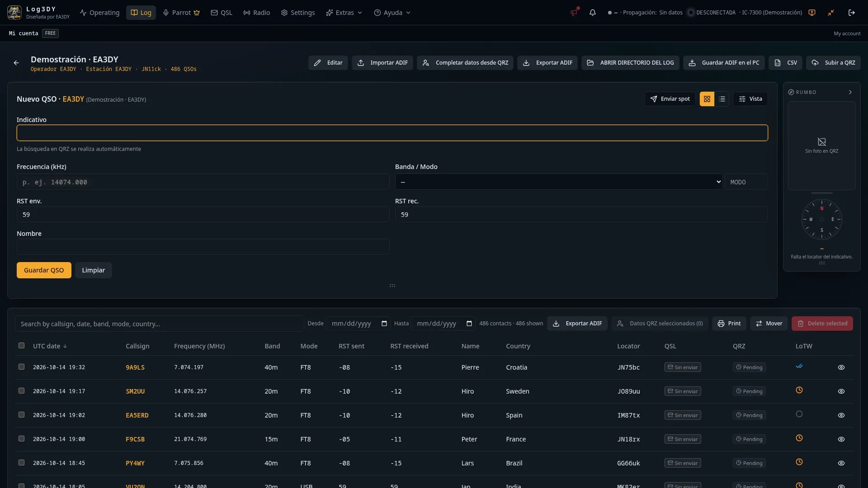Click the LoTW clock icon for F9CSB
Screen dimensions: 868x488
(x=799, y=438)
